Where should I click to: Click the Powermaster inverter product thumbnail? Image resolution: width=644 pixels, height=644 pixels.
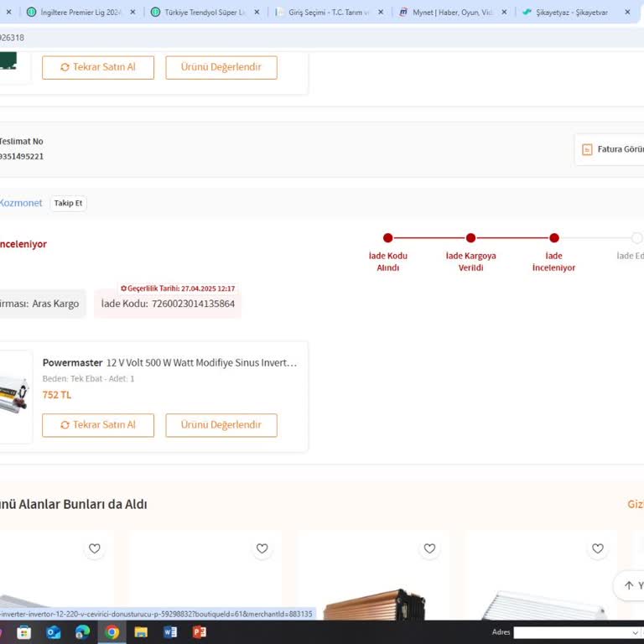(x=15, y=397)
